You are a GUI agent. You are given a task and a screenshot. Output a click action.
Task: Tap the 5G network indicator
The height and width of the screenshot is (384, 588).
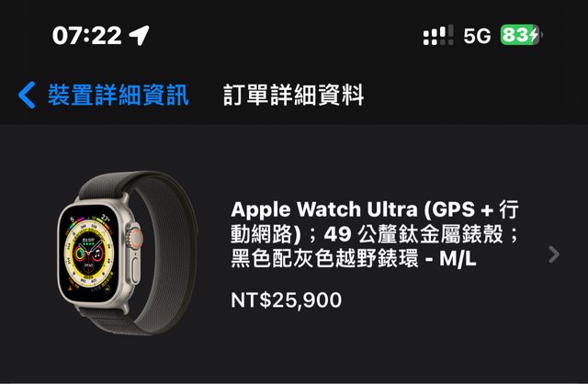(477, 36)
